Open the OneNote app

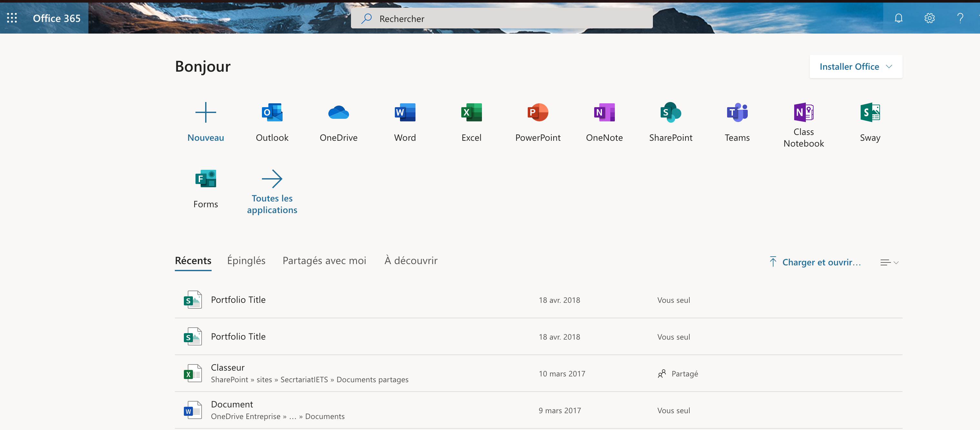tap(604, 122)
